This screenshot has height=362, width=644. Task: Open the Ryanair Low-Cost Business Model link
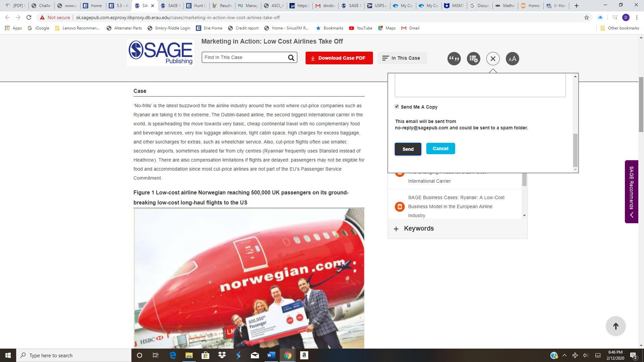coord(456,206)
